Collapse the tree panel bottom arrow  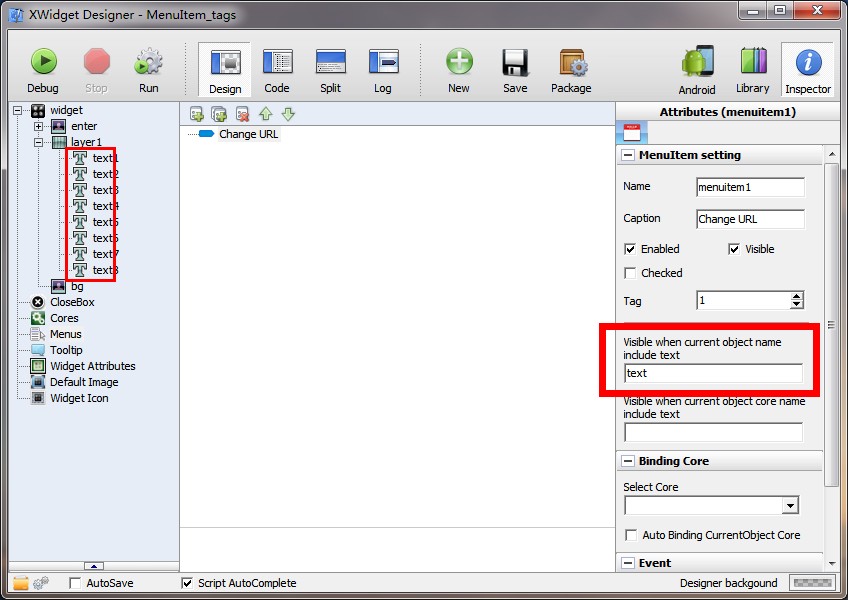click(x=94, y=566)
